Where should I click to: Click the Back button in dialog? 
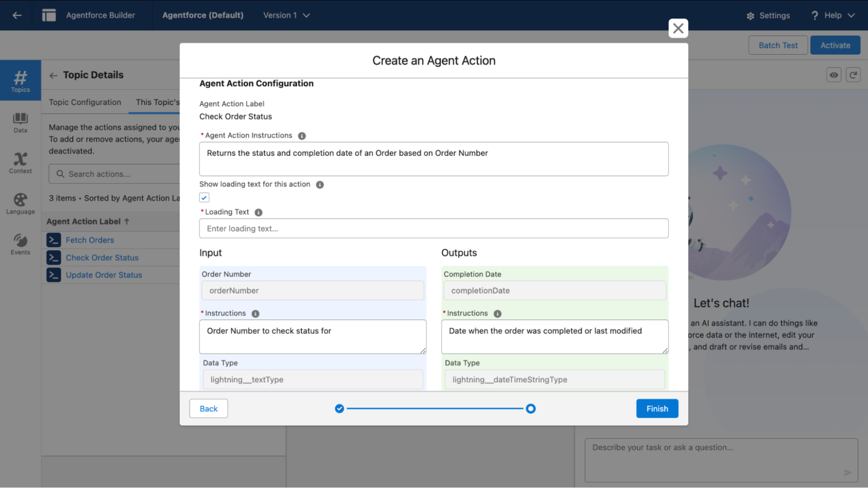pos(209,408)
